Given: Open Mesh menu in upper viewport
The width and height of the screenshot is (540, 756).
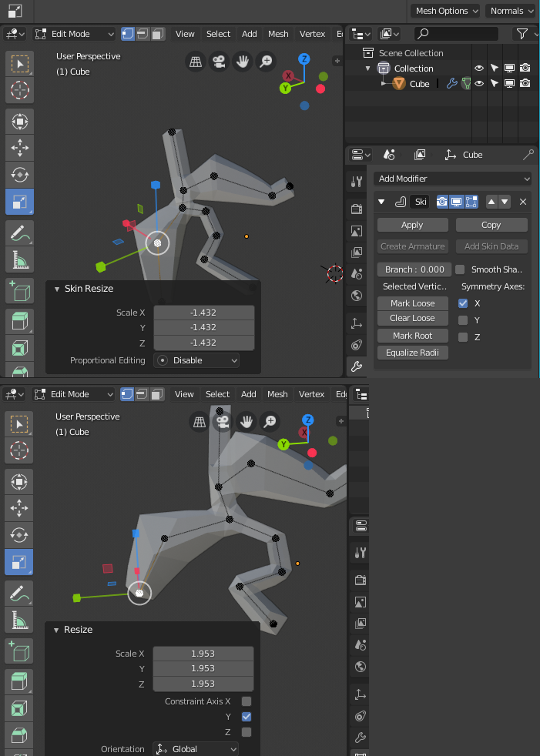Looking at the screenshot, I should pos(278,34).
